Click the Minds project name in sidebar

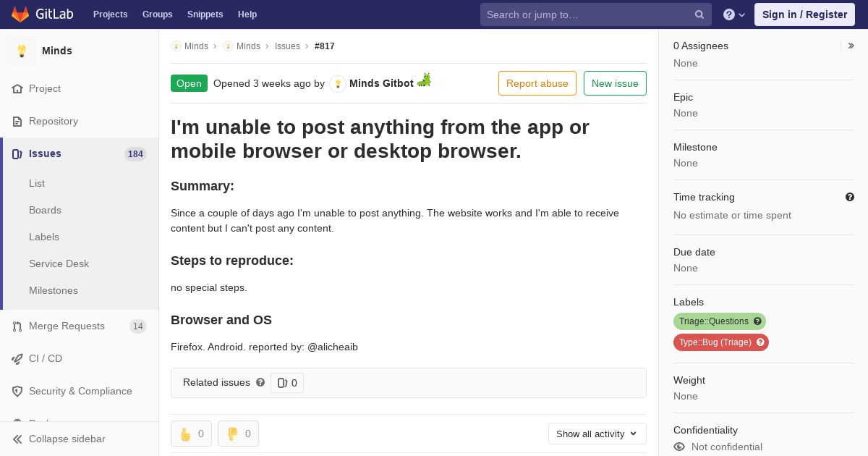[57, 51]
